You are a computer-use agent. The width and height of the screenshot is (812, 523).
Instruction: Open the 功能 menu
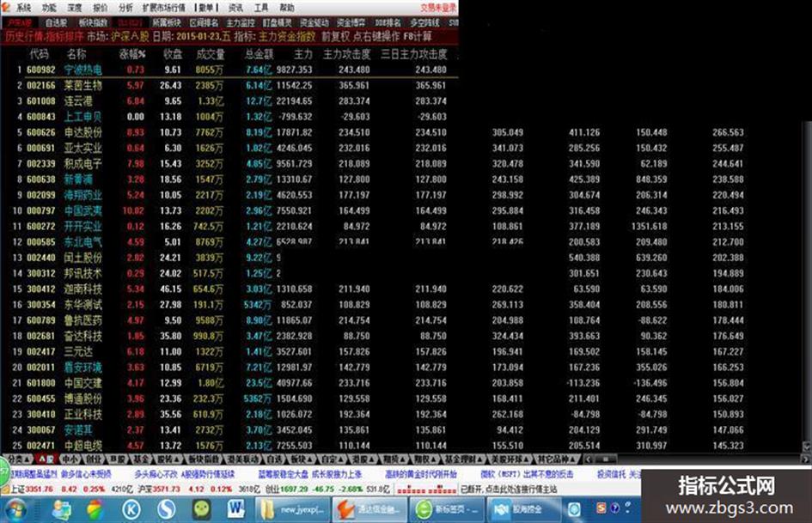[x=49, y=8]
